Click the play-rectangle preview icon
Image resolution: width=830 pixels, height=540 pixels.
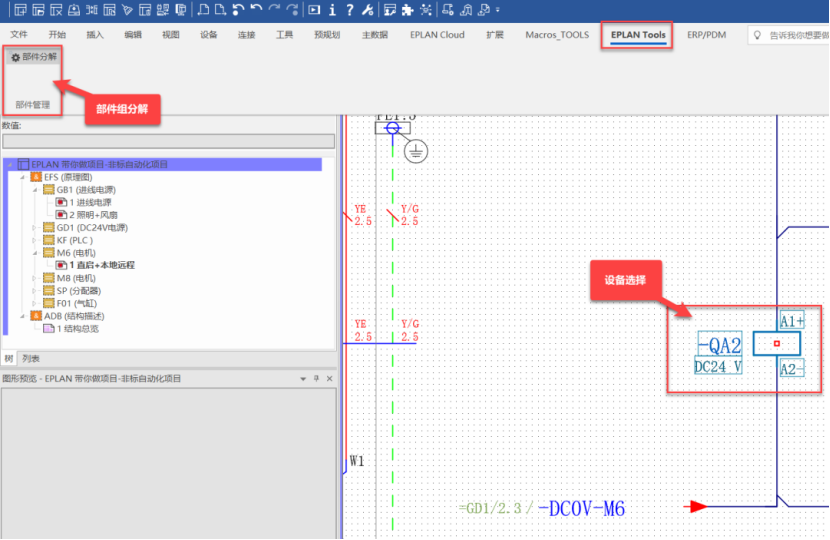tap(314, 10)
